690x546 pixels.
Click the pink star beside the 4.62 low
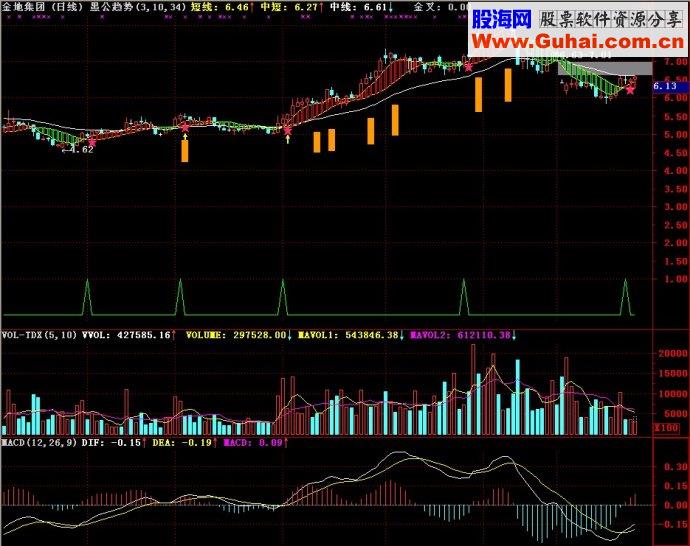tap(92, 142)
